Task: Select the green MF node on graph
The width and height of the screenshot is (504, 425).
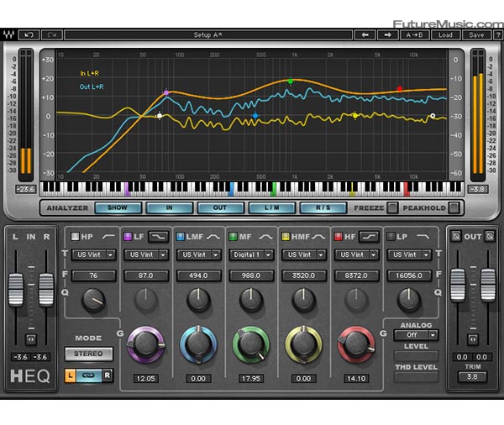Action: click(291, 81)
